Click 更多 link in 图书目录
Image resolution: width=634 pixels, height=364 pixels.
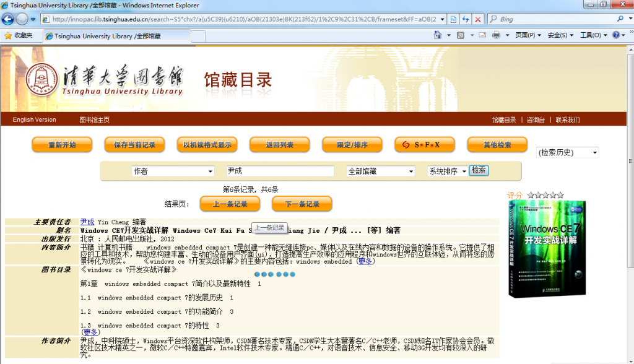click(x=90, y=332)
